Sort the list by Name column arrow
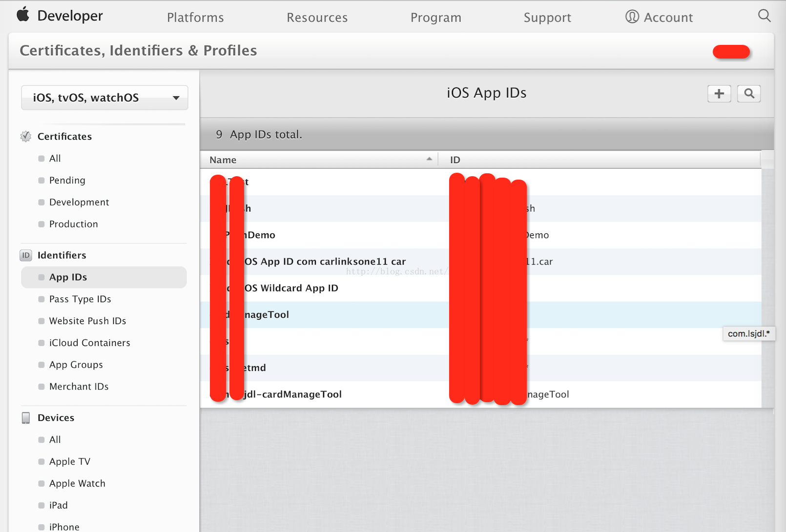Screen dimensions: 786x532 [429, 159]
